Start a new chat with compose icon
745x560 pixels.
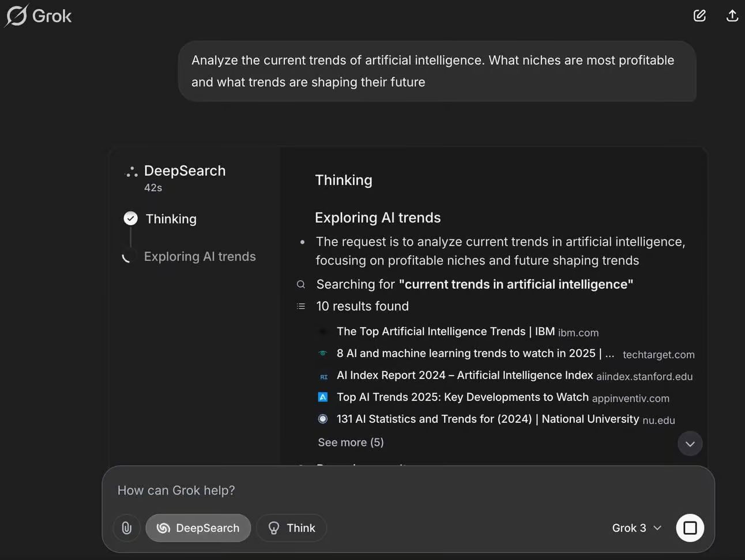(x=699, y=16)
